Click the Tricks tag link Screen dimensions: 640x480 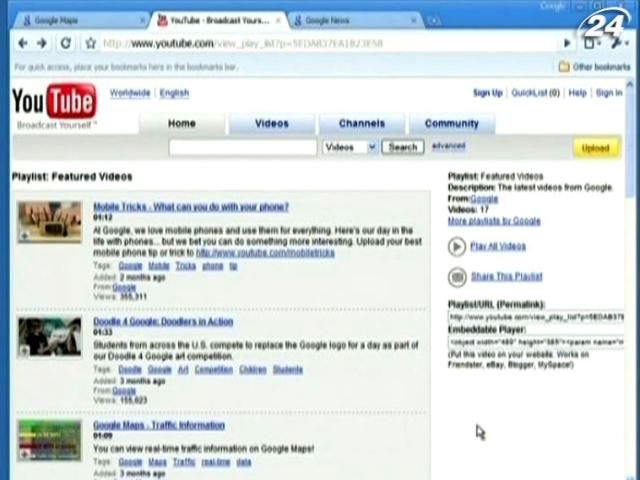click(186, 266)
